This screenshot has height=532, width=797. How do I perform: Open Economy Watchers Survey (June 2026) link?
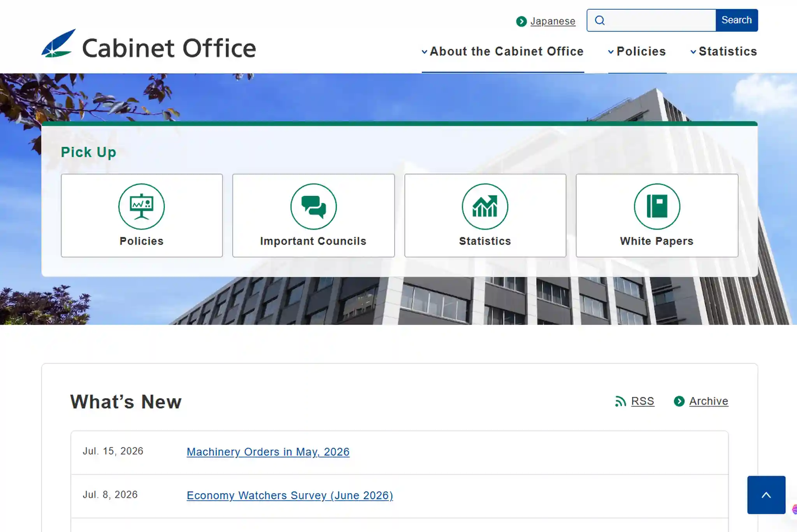click(290, 495)
